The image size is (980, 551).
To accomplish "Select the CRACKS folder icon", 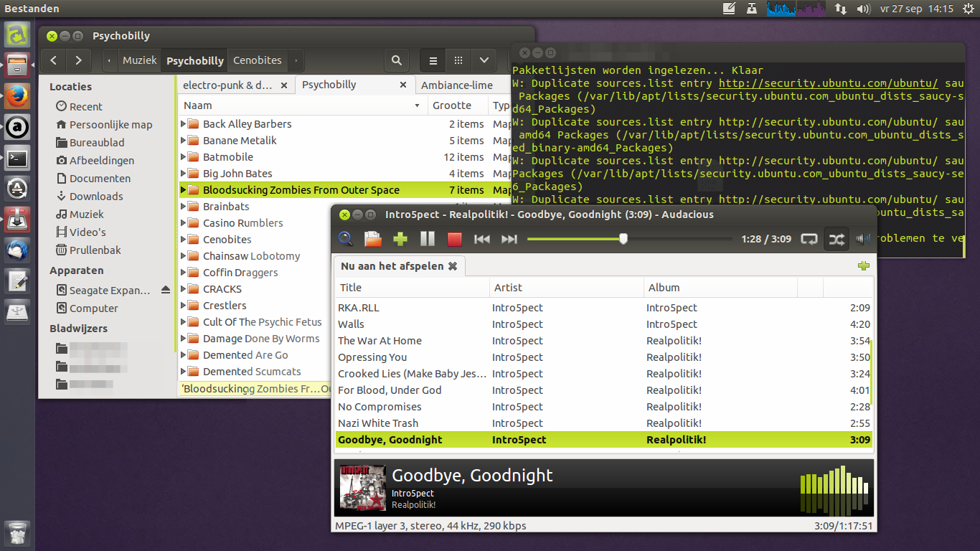I will pos(193,289).
